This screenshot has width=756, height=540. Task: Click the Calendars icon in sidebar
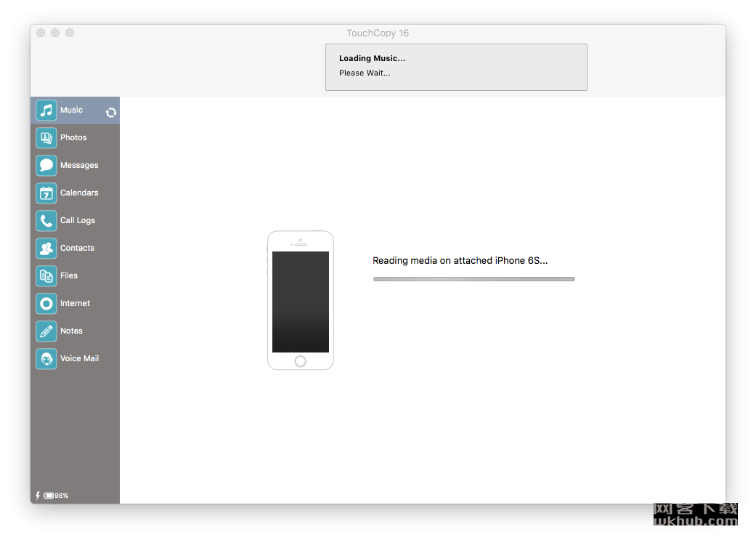click(46, 193)
